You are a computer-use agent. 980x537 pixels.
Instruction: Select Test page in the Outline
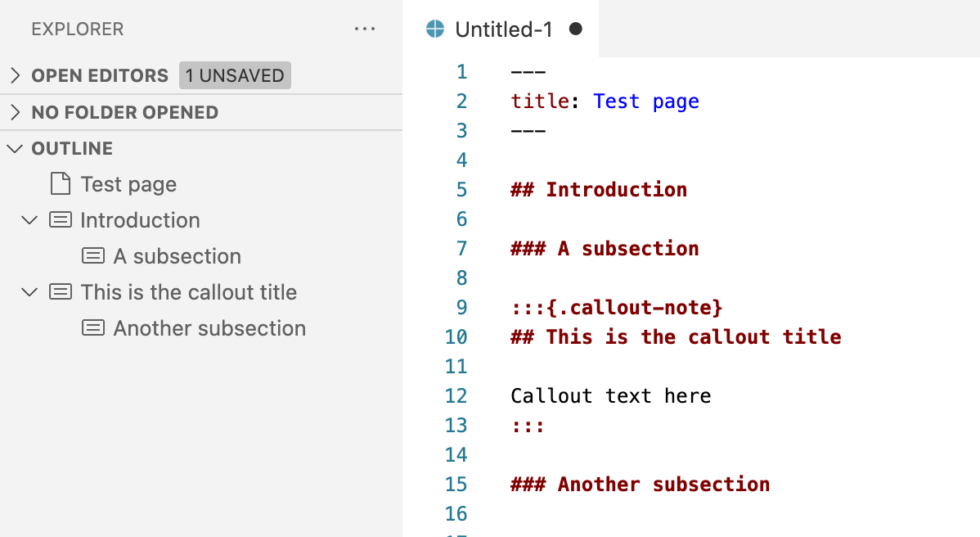point(128,183)
